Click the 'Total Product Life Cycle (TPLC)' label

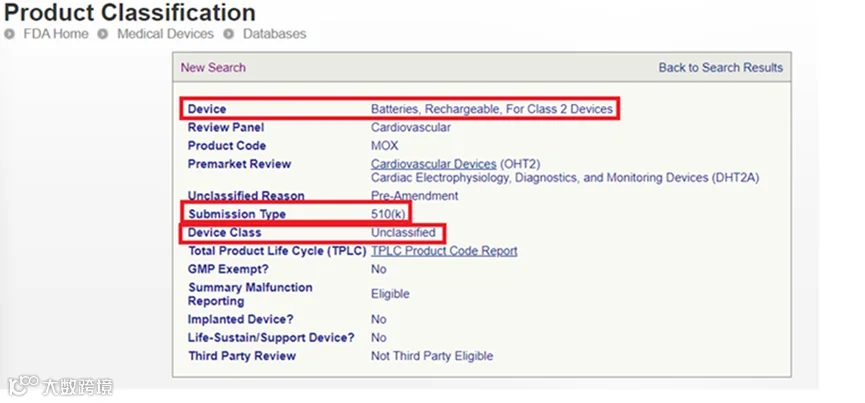click(277, 251)
